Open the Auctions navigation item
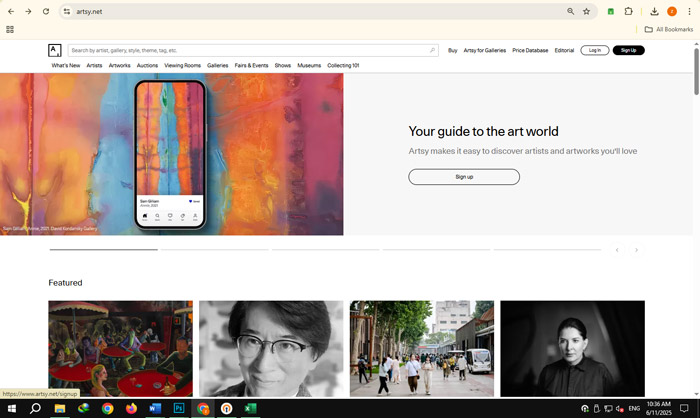Viewport: 700px width, 418px height. tap(147, 65)
